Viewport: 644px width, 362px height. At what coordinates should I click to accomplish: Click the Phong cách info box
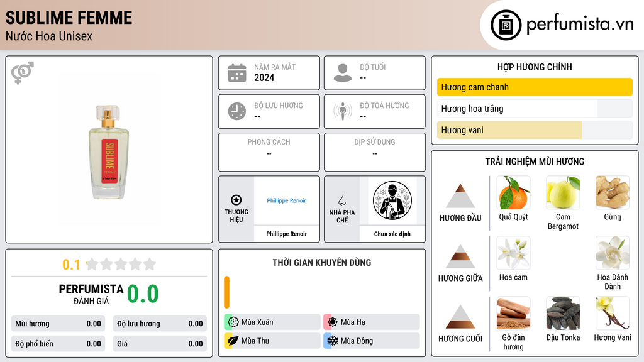click(x=269, y=152)
